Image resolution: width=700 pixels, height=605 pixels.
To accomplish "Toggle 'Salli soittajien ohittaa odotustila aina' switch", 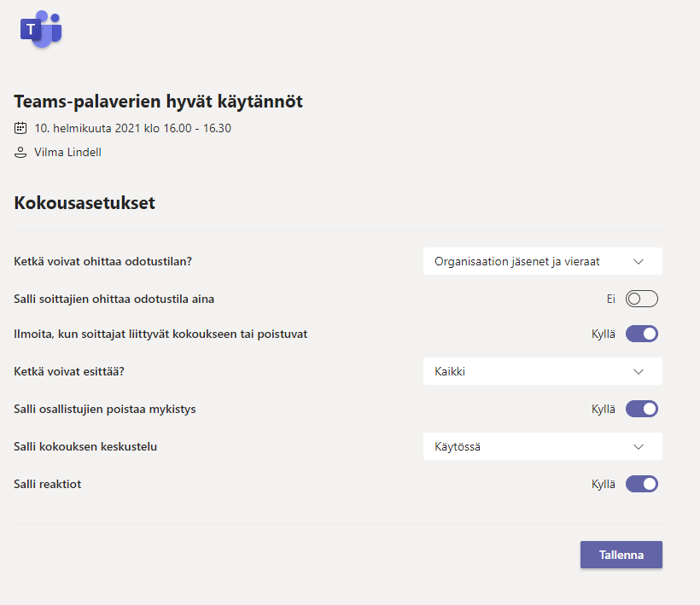I will 641,299.
